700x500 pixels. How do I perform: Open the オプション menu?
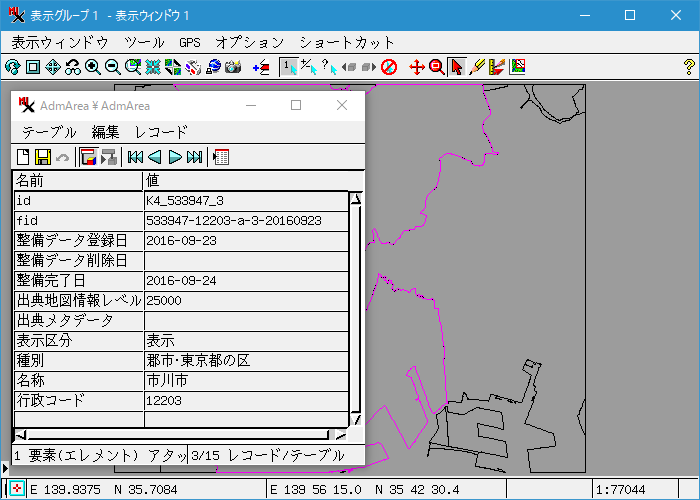point(249,43)
